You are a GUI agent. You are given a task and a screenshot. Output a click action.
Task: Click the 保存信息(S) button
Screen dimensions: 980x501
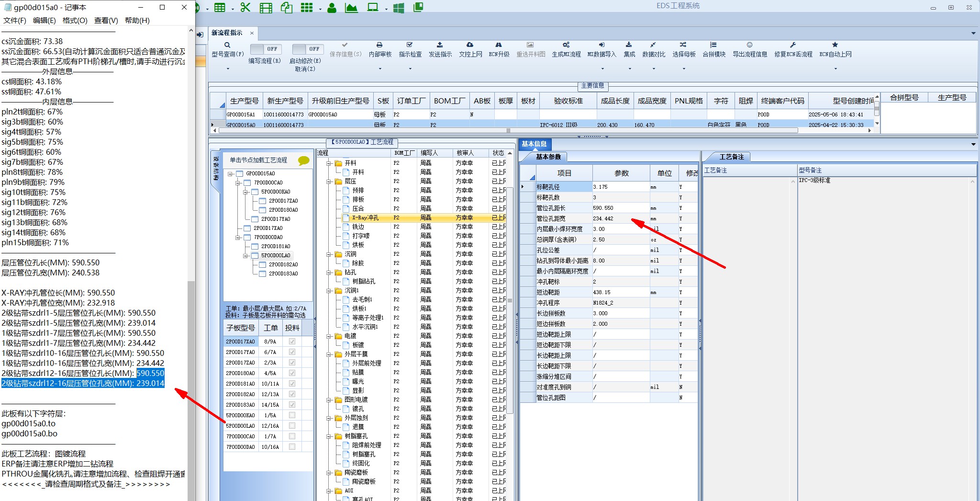(345, 50)
